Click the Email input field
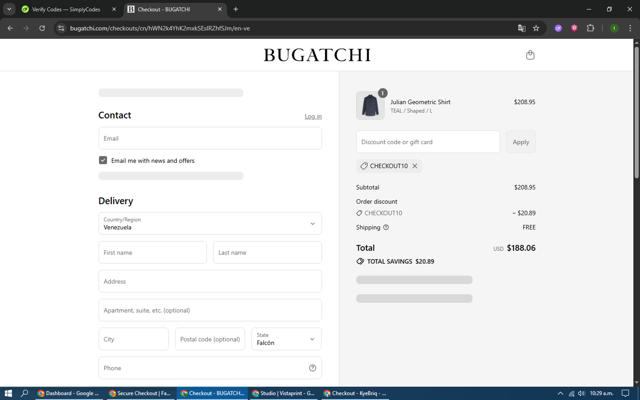Image resolution: width=640 pixels, height=400 pixels. [x=210, y=138]
